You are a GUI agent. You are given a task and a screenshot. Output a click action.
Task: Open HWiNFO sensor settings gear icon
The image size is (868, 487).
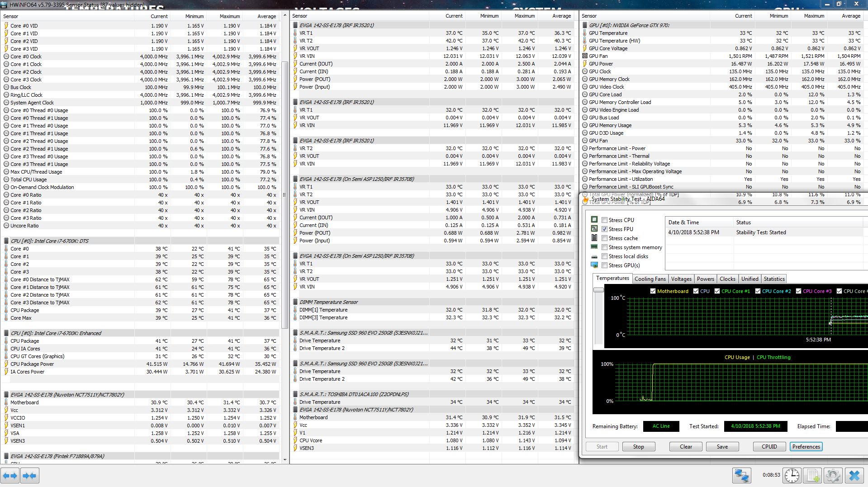(833, 475)
